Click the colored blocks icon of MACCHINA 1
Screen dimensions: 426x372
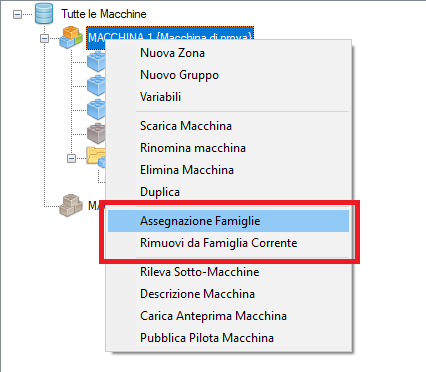71,37
